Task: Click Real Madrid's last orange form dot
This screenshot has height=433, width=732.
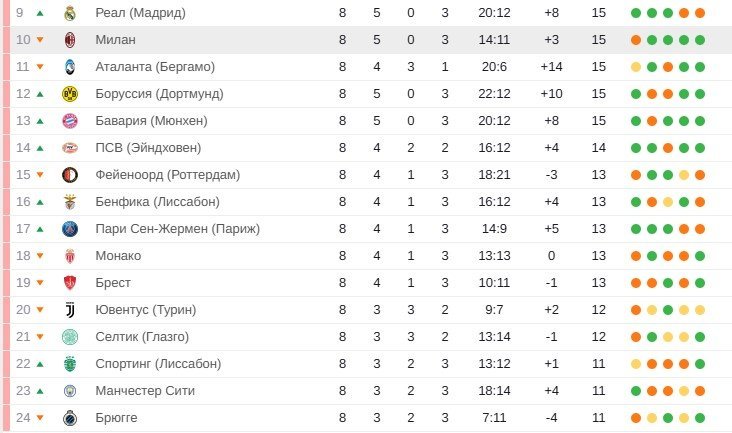Action: coord(700,13)
